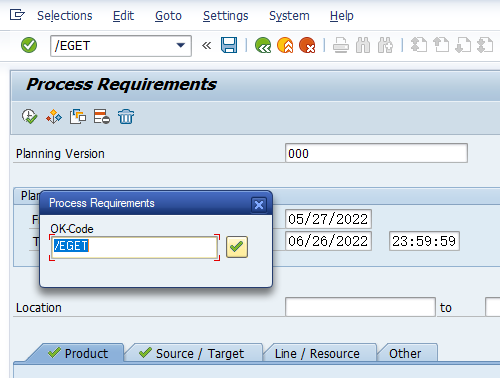Click the Find Next binoculars icon
Viewport: 500px width, 378px height.
click(x=385, y=45)
